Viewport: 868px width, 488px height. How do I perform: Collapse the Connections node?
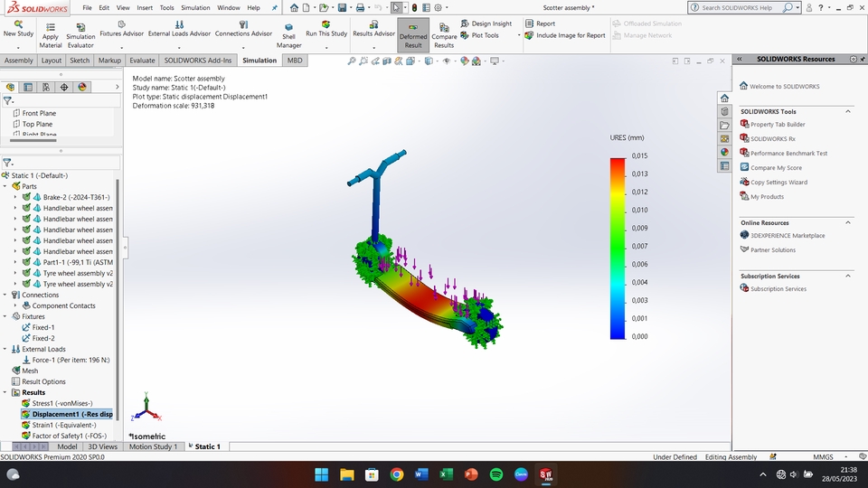coord(5,295)
